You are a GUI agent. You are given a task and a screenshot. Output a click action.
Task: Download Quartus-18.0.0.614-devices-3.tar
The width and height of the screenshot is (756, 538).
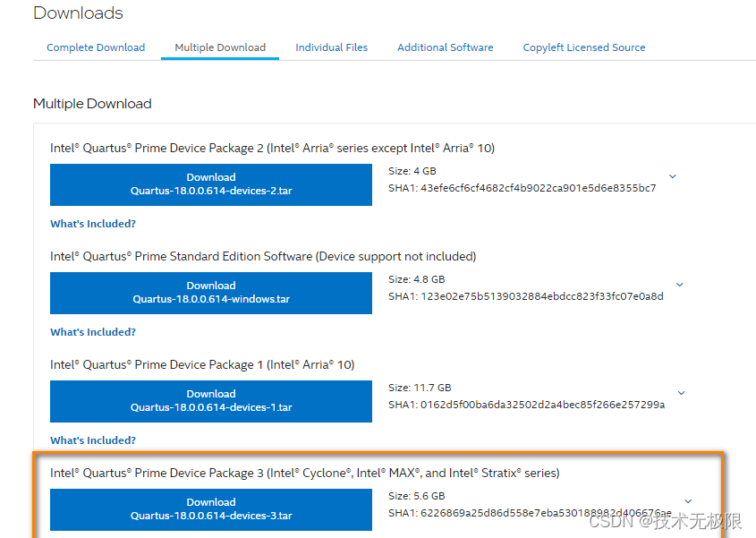pos(211,509)
